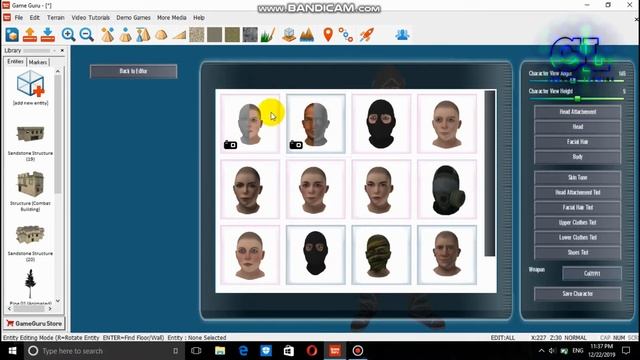This screenshot has height=360, width=640.
Task: Click the Shoes Tint button
Action: pyautogui.click(x=578, y=253)
